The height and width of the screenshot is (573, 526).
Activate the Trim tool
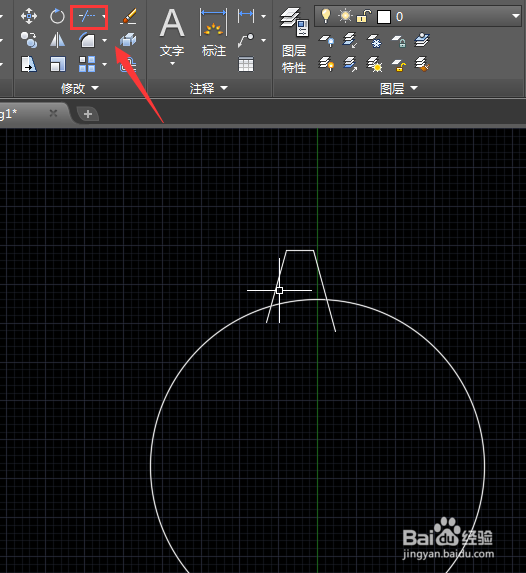click(x=87, y=16)
